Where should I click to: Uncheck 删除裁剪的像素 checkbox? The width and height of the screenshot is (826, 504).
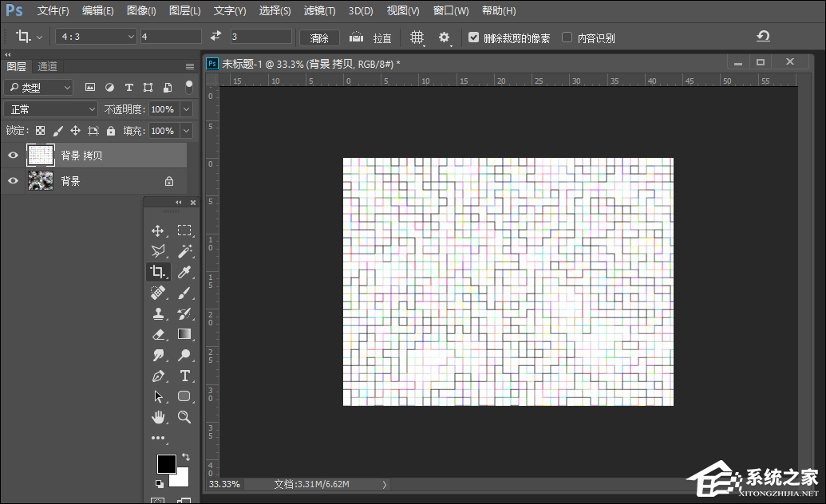(x=474, y=37)
